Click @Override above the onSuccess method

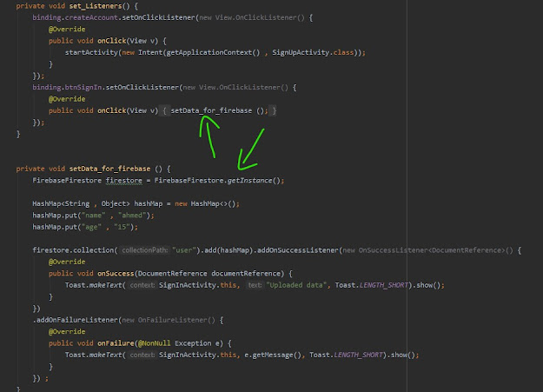(67, 262)
